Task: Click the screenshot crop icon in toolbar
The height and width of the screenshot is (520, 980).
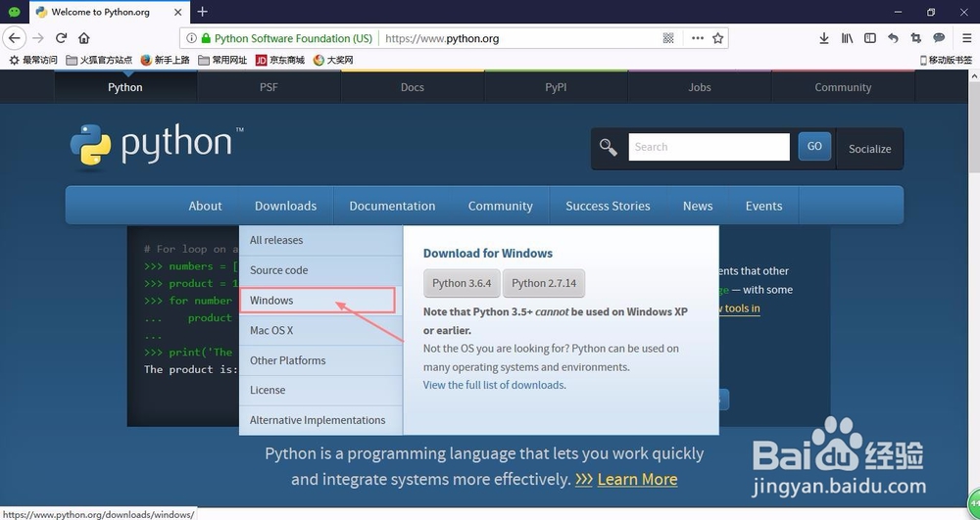Action: coord(915,38)
